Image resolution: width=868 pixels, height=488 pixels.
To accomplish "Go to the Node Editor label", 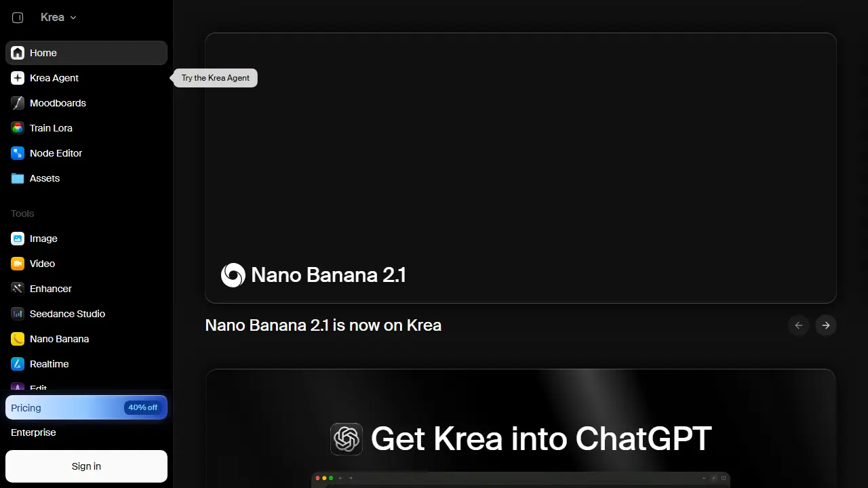I will click(x=56, y=153).
